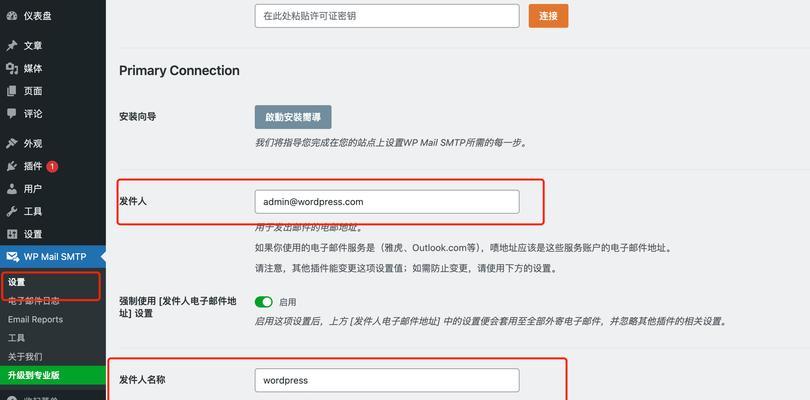Click the 发件人名称 label
Screen dimensions: 810x400
click(142, 380)
